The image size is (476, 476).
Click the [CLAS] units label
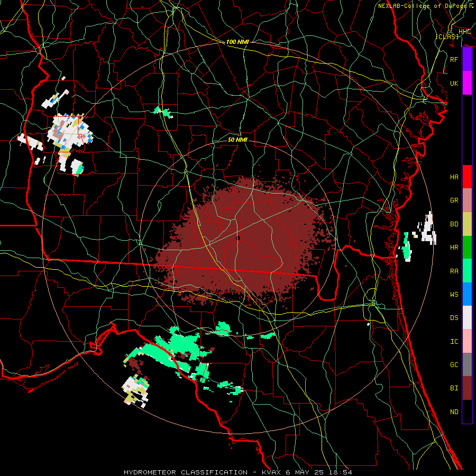[x=447, y=36]
